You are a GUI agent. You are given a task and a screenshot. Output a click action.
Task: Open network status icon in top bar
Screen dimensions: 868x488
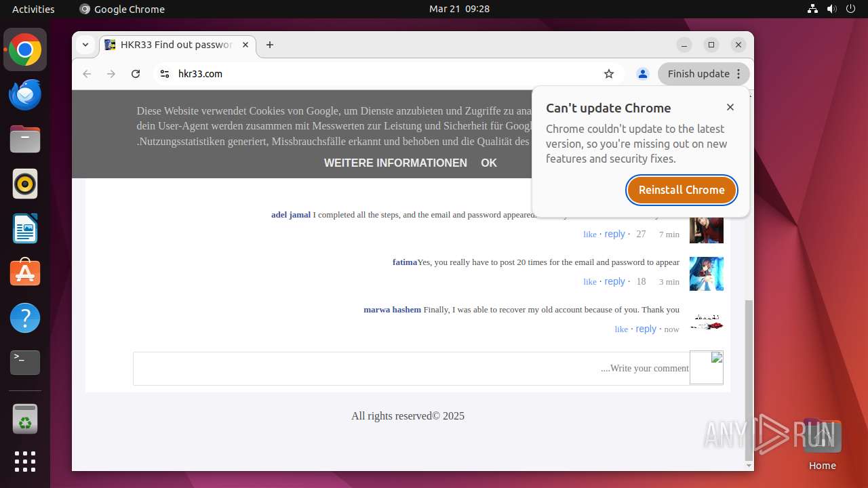(813, 9)
